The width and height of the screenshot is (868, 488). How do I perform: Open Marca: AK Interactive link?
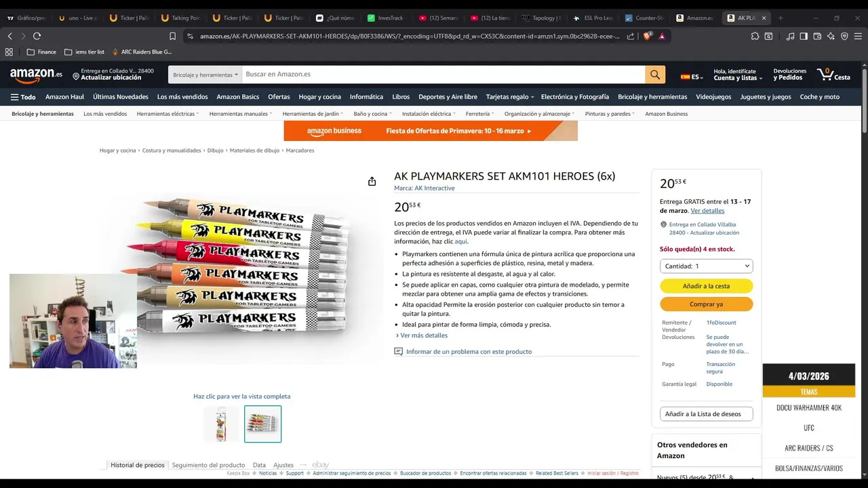click(x=425, y=188)
